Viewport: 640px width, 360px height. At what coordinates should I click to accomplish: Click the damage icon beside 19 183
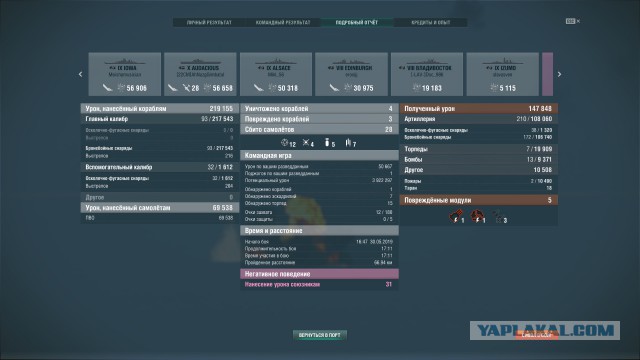[416, 87]
